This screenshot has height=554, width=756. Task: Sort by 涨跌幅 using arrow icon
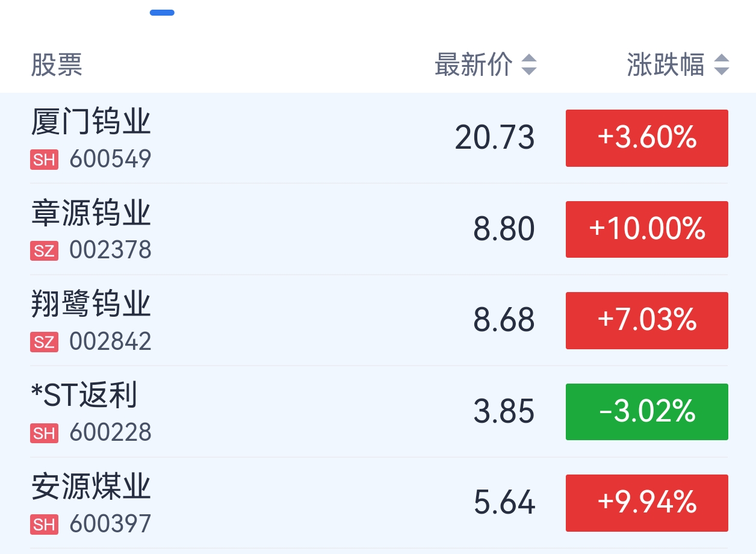click(x=721, y=64)
